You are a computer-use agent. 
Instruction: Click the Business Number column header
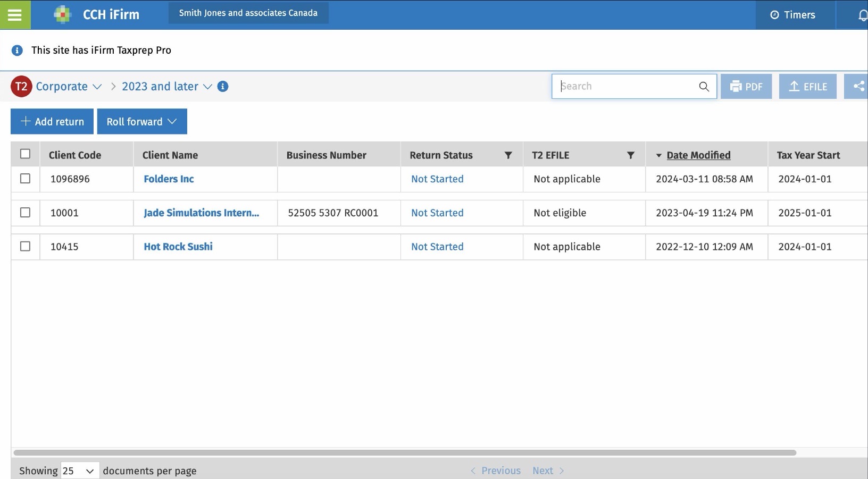coord(327,155)
